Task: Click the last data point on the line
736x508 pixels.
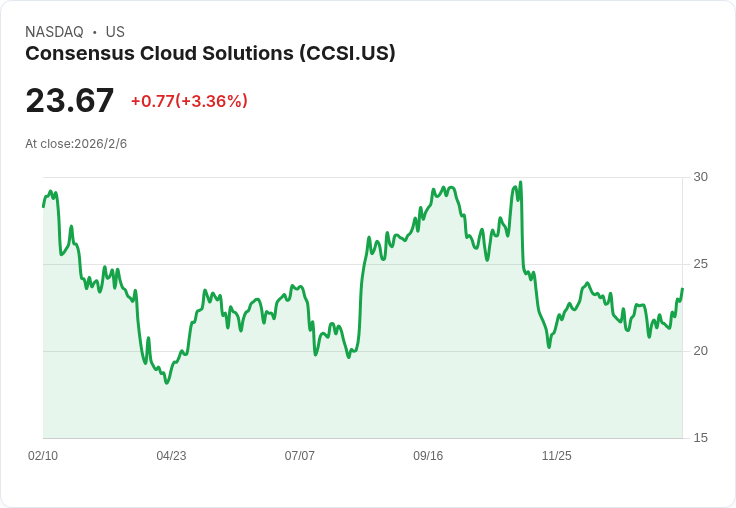Action: pyautogui.click(x=682, y=288)
